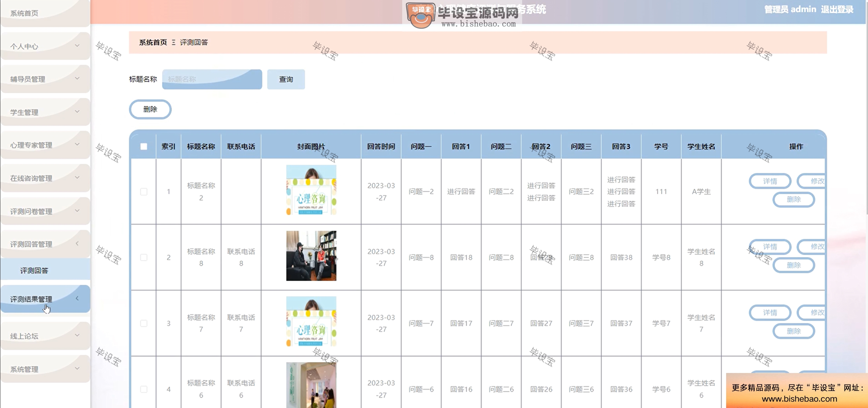Click the 退出登录 logout link
This screenshot has width=868, height=408.
click(837, 9)
